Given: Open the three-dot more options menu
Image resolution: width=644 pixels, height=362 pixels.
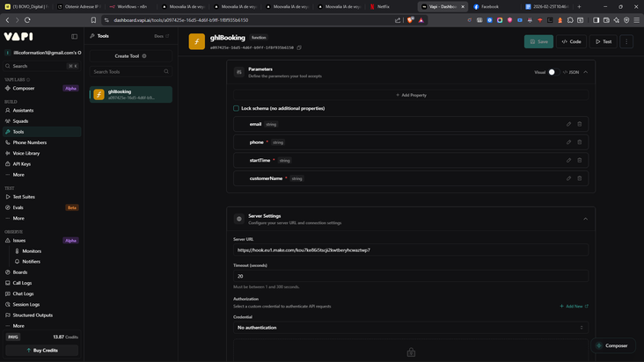Looking at the screenshot, I should 626,41.
